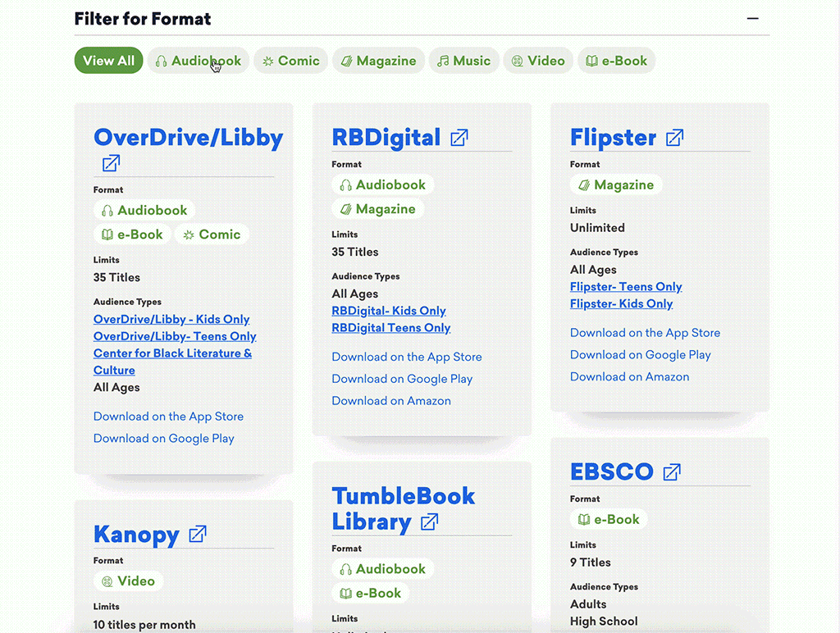The height and width of the screenshot is (633, 840).
Task: Click RBDigital Download on Google Play
Action: coord(402,379)
